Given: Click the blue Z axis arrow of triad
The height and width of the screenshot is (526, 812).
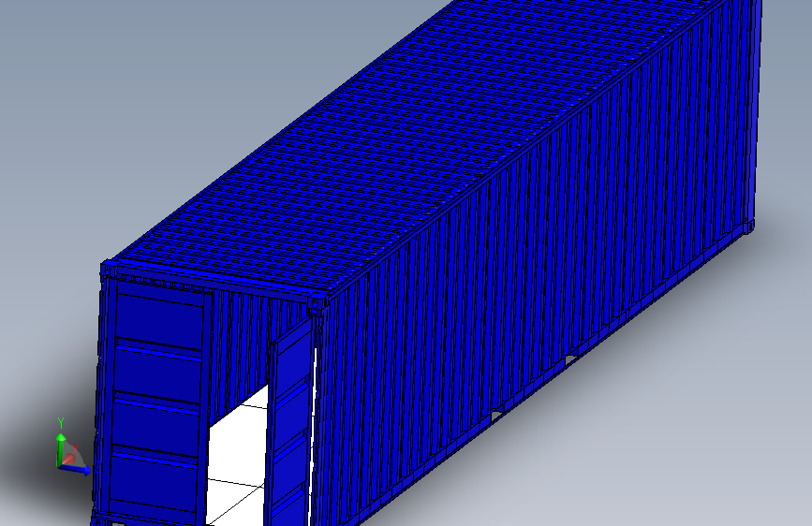Looking at the screenshot, I should pyautogui.click(x=78, y=469).
